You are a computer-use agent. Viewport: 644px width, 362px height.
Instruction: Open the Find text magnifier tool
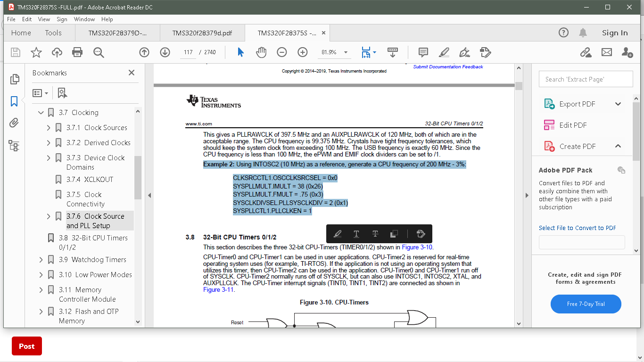point(99,52)
